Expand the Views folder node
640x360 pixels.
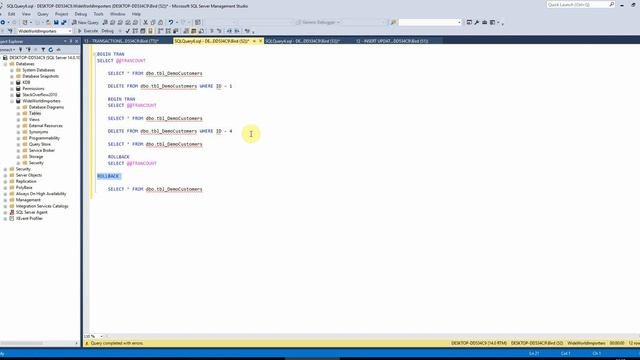pyautogui.click(x=18, y=120)
